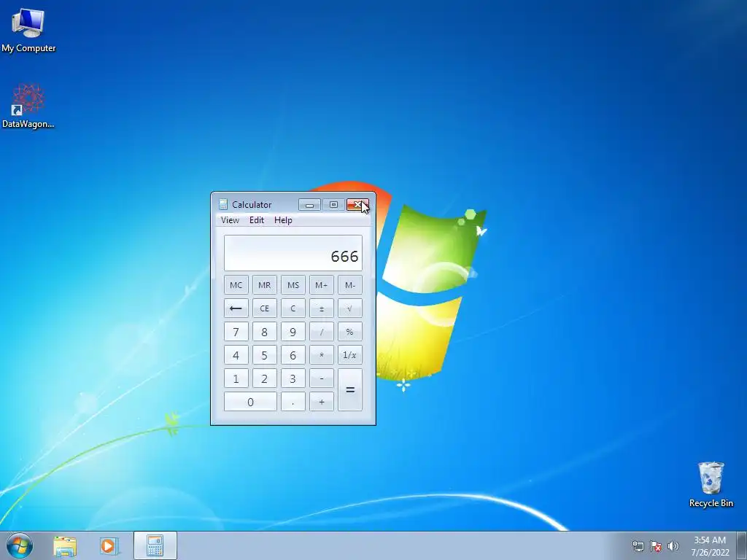Click the minus button
Viewport: 747px width, 560px height.
(322, 378)
